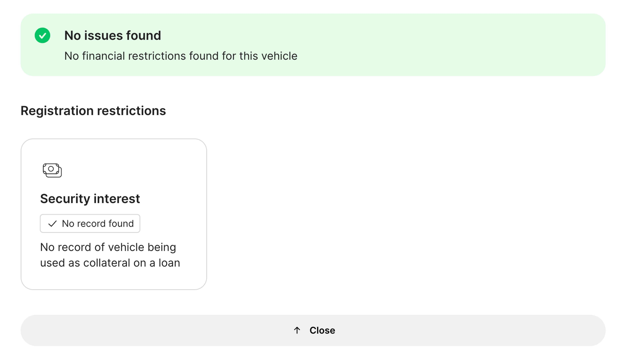This screenshot has height=364, width=629.
Task: Click the Close text label
Action: 322,330
